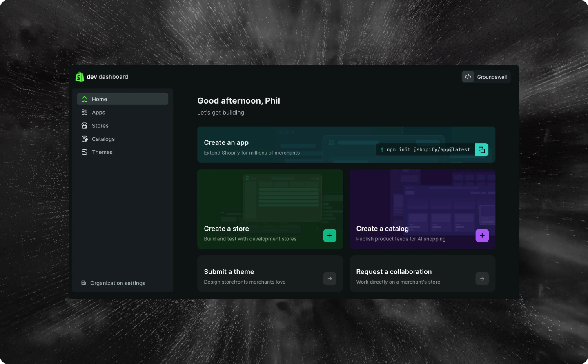This screenshot has height=364, width=588.
Task: Click the Stores shop icon
Action: pos(85,126)
